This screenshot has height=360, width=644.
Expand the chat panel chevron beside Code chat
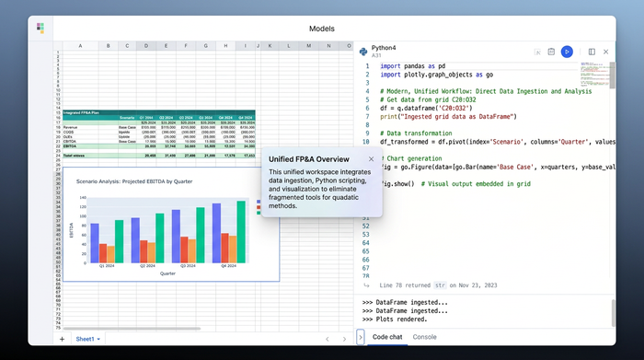point(361,337)
